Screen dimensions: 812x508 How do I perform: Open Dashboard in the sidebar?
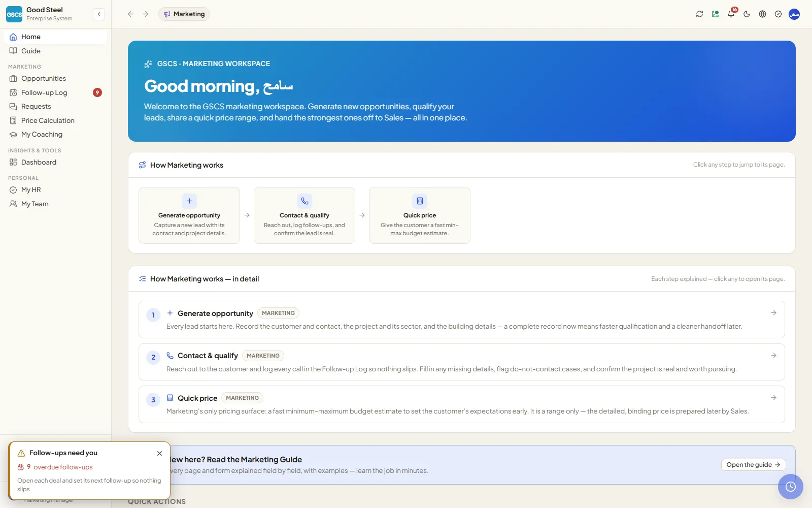[56, 162]
